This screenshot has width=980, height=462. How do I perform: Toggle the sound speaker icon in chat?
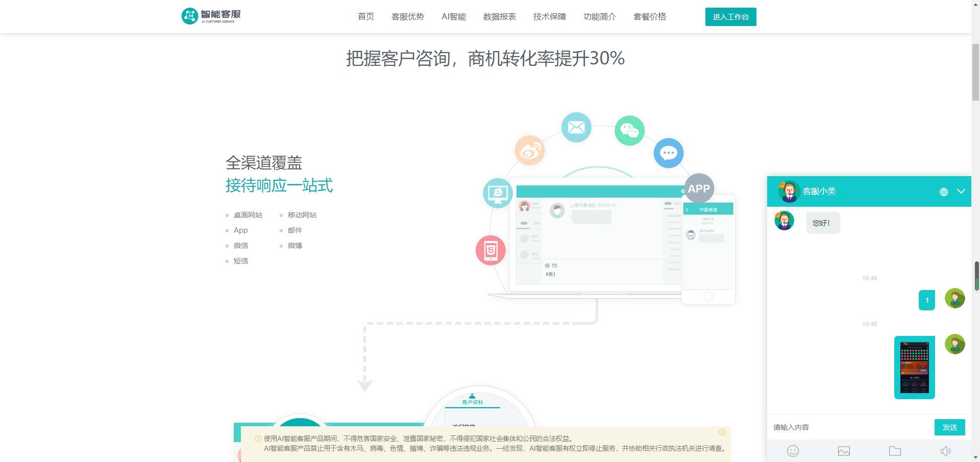(x=946, y=451)
